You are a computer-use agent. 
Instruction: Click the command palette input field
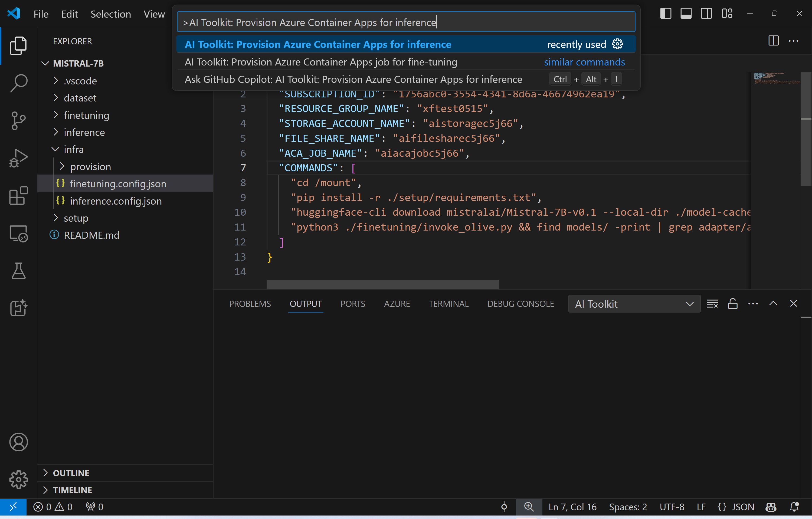point(406,22)
